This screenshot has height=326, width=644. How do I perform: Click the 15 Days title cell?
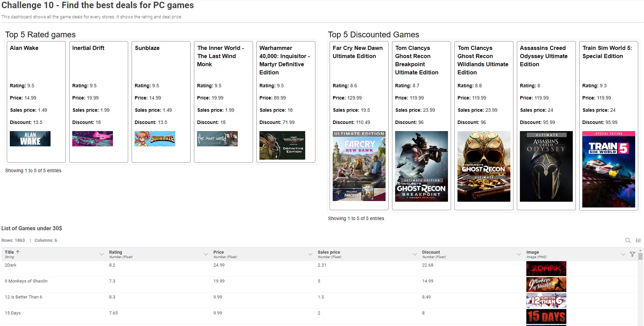[x=13, y=313]
